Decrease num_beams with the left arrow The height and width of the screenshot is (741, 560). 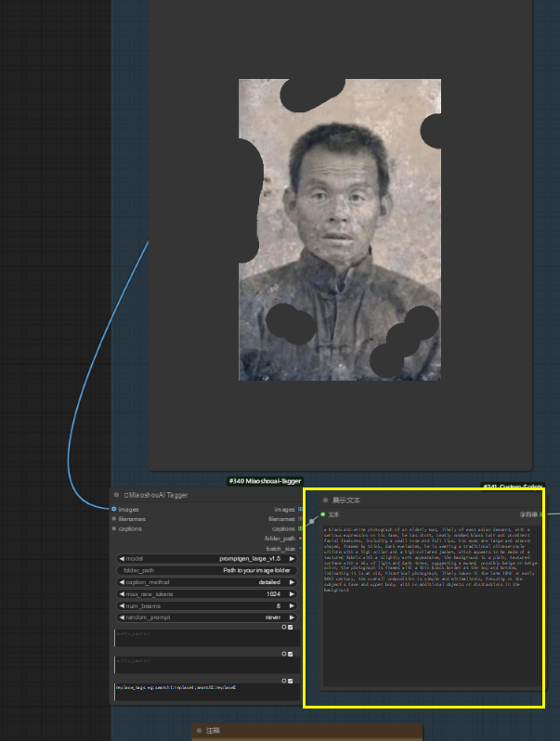click(120, 605)
